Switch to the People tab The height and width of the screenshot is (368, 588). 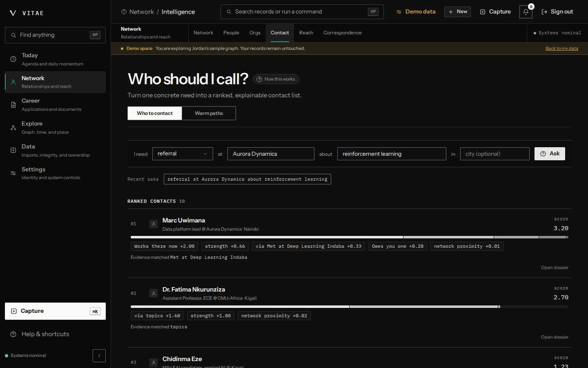click(x=231, y=33)
